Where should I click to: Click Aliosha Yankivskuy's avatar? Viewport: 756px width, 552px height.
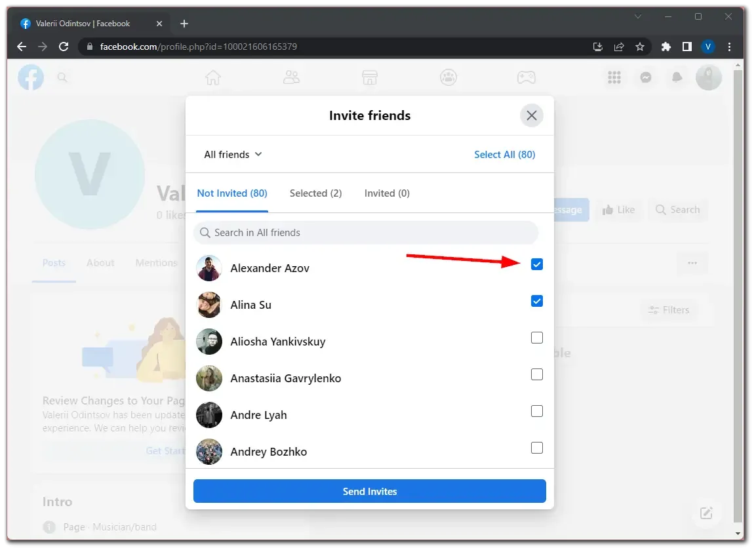[x=209, y=342]
